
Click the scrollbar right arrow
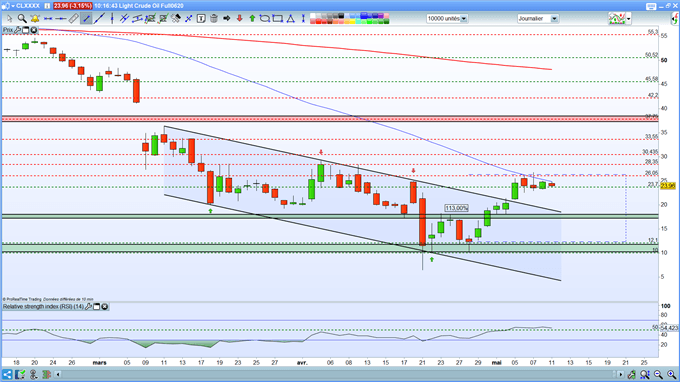(621, 374)
